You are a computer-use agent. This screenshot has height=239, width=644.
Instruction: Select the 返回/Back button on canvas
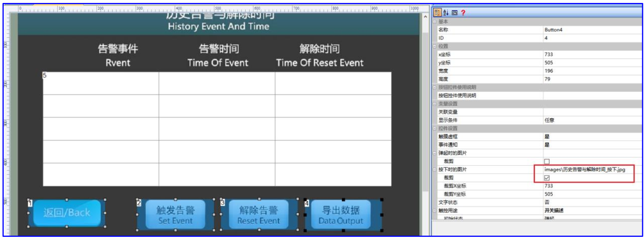click(x=67, y=213)
